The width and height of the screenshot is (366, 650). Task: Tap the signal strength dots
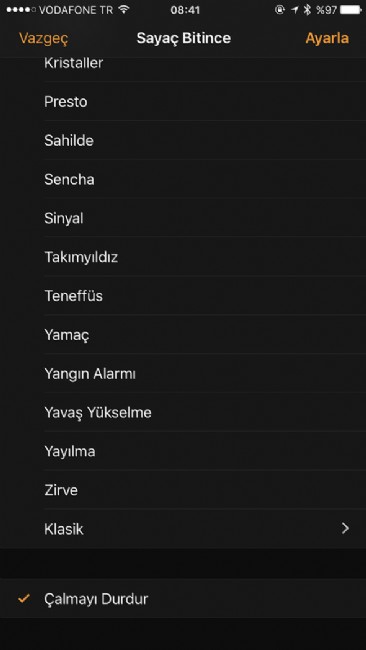pos(21,10)
